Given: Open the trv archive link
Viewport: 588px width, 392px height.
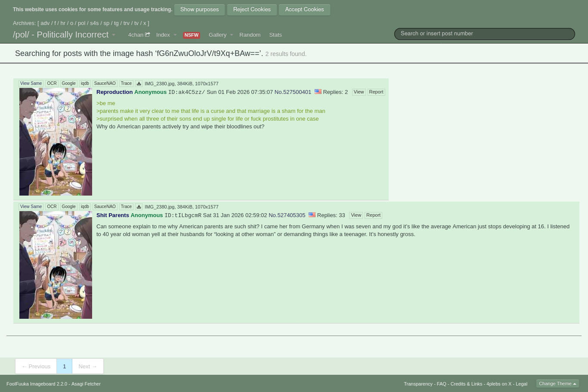Looking at the screenshot, I should coord(127,23).
